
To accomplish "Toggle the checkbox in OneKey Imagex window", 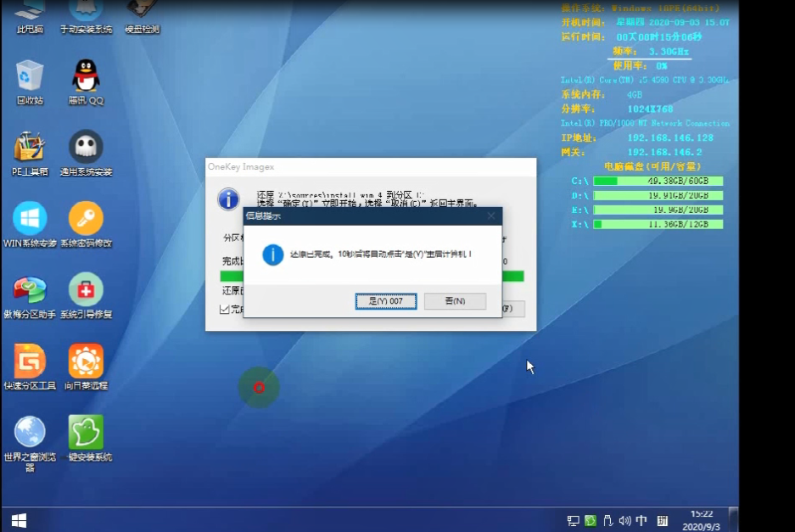I will pos(225,309).
